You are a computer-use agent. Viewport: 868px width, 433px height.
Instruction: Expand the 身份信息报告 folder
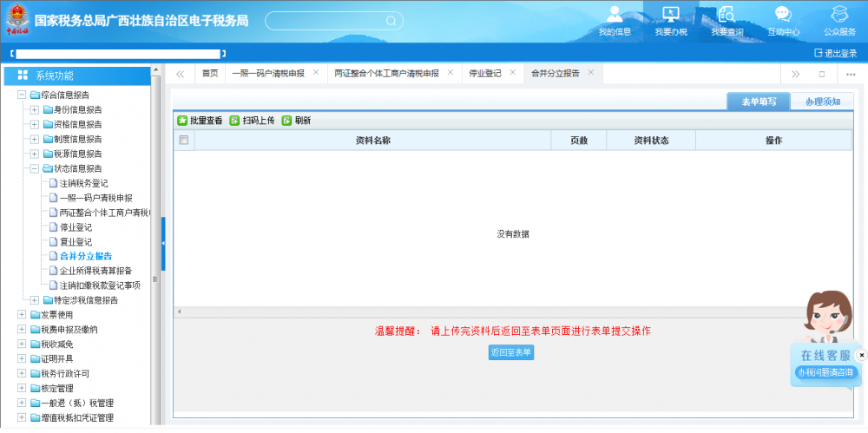click(35, 110)
